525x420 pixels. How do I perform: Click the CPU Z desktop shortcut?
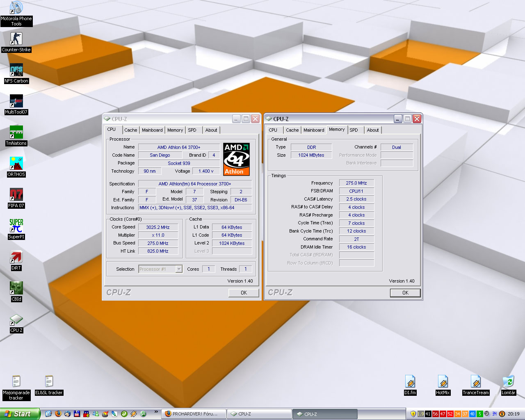pos(16,323)
